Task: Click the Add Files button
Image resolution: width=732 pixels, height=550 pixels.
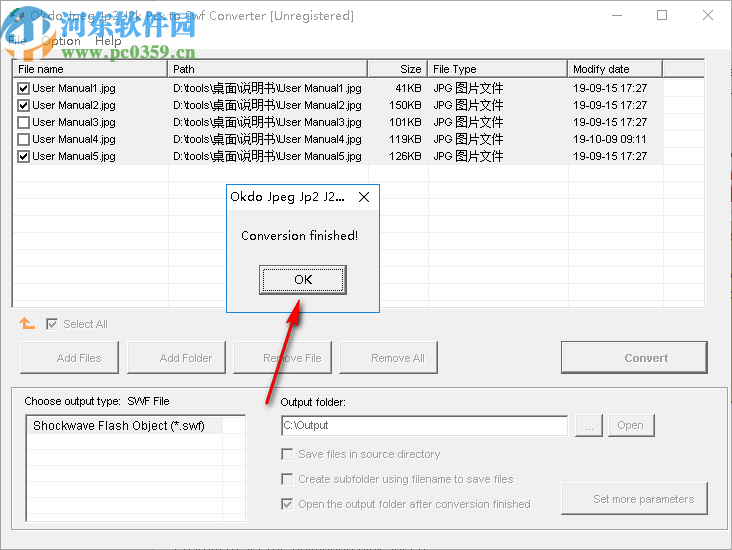Action: coord(70,358)
